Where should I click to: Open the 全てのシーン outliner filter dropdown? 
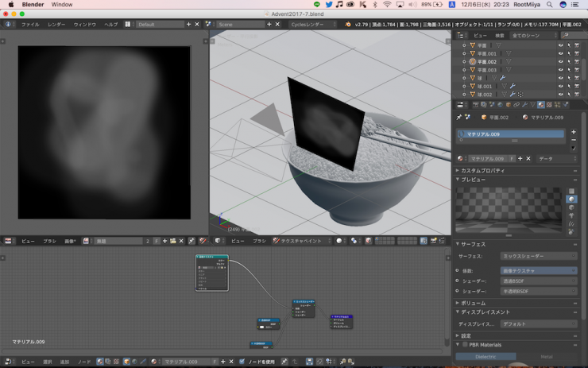point(534,36)
